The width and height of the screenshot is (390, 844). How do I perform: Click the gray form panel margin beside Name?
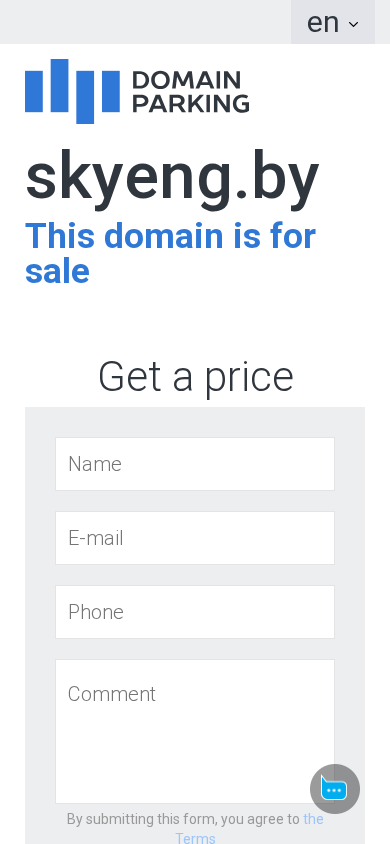40,464
